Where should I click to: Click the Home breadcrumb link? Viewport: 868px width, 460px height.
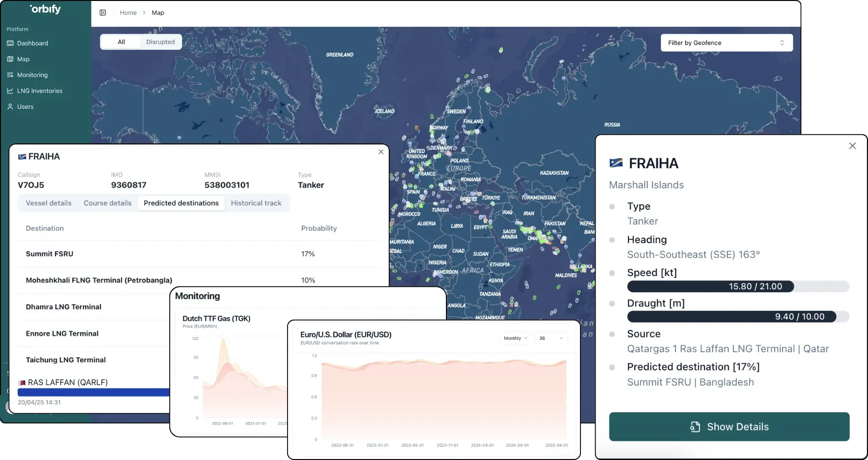coord(128,13)
